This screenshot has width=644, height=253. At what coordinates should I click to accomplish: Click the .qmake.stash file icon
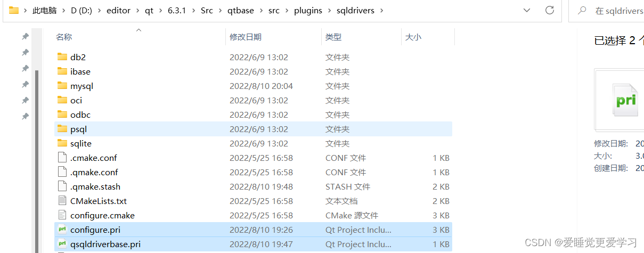click(62, 186)
